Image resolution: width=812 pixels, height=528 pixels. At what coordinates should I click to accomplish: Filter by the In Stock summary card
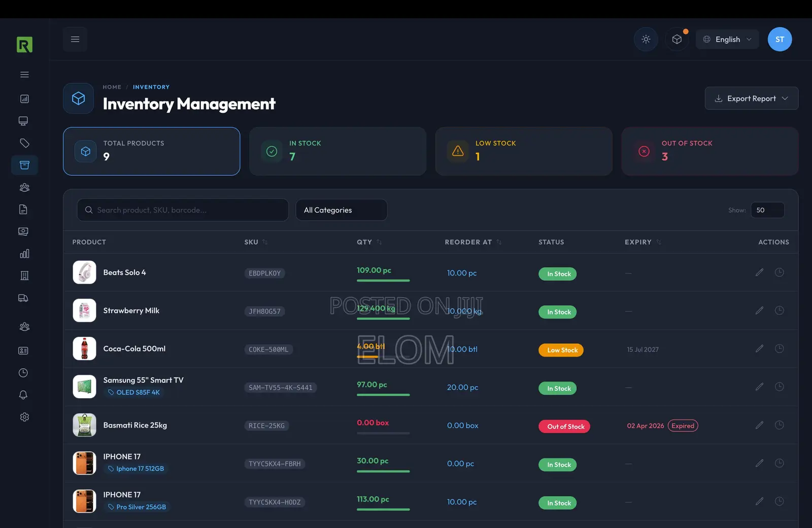[337, 151]
